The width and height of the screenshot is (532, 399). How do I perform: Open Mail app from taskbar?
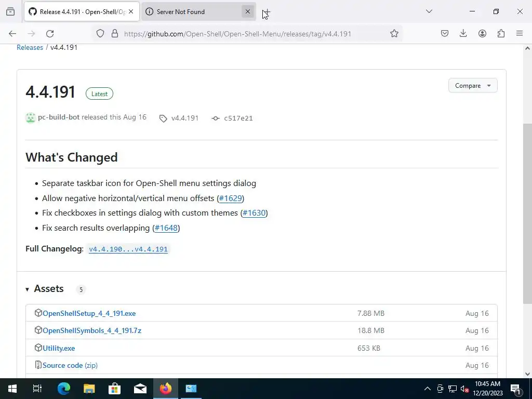140,389
